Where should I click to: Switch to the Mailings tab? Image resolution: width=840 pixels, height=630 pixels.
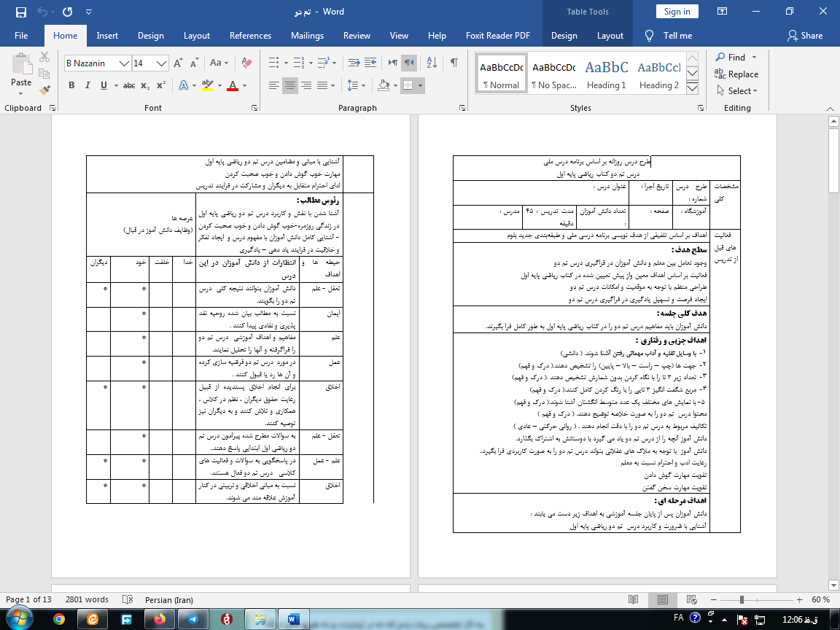307,36
